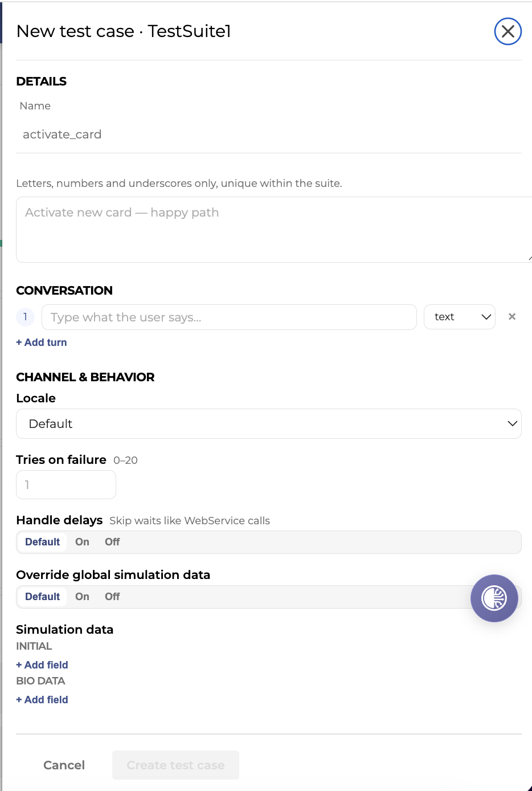
Task: Click the turn number 1 badge
Action: (x=25, y=317)
